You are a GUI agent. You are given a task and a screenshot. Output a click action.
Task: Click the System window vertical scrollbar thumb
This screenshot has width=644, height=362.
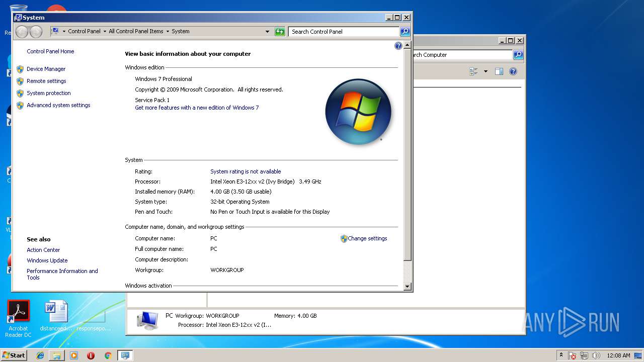coord(408,155)
